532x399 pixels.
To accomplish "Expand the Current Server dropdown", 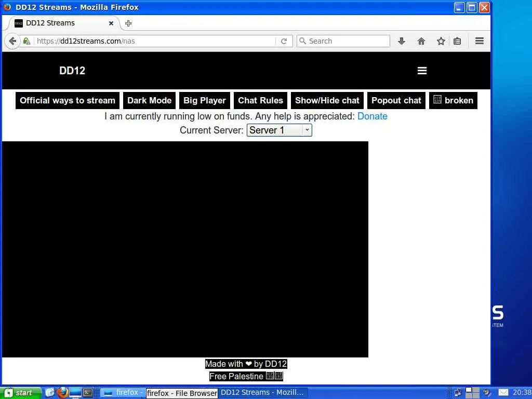I will [279, 130].
